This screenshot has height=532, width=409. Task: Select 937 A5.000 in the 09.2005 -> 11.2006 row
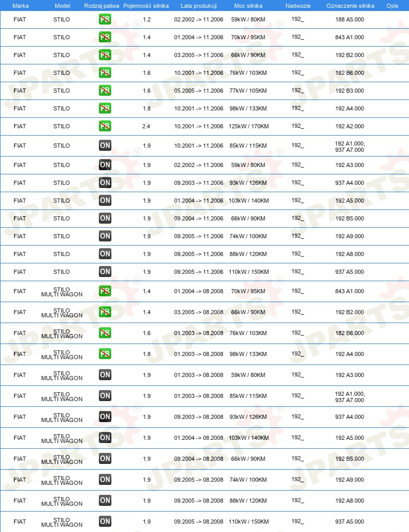click(x=350, y=272)
